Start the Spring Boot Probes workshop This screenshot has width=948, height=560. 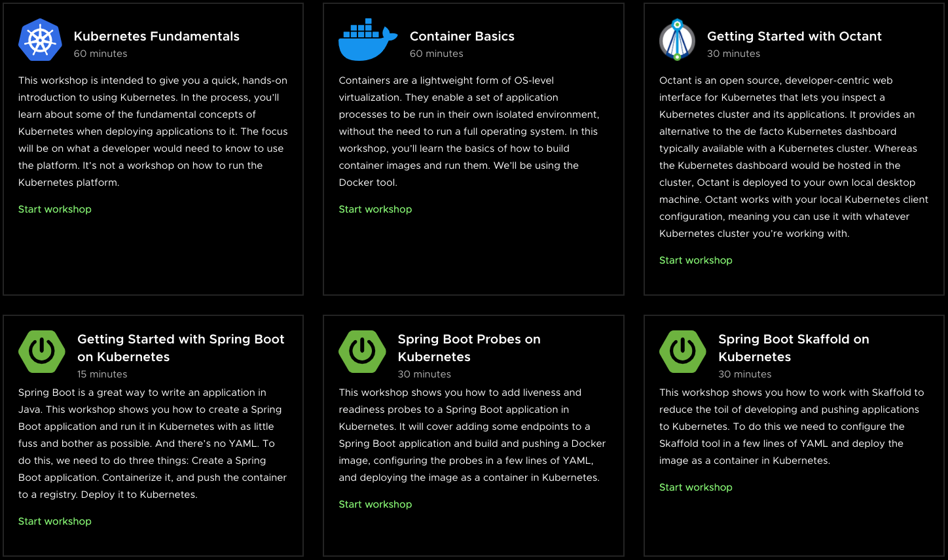(375, 504)
